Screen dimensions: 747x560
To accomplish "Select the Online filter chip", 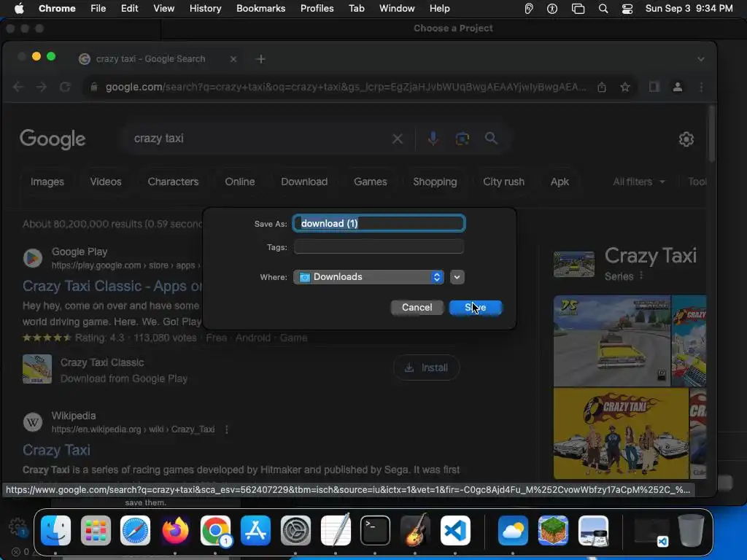I will pos(239,182).
